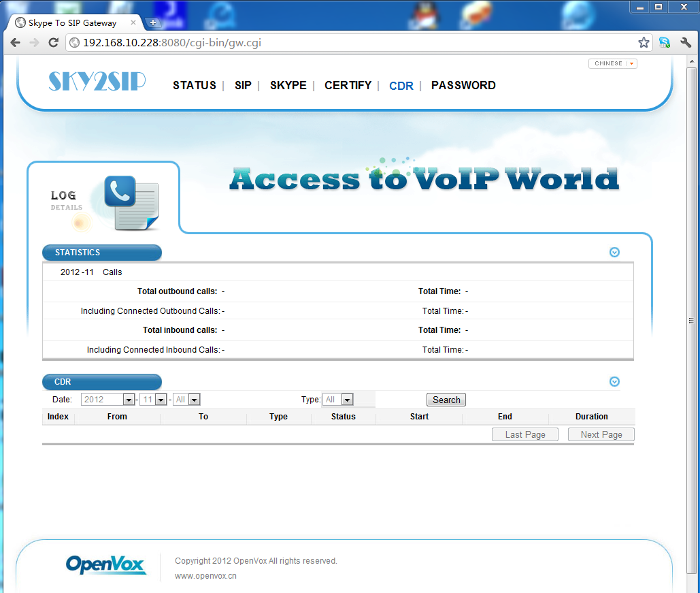
Task: Click the From column header
Action: pyautogui.click(x=117, y=417)
